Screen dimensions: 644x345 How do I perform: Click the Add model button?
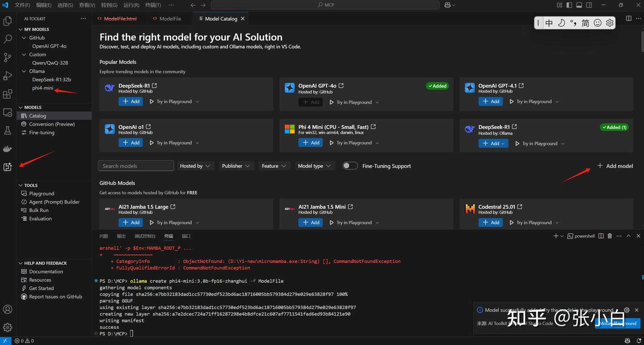(x=615, y=166)
